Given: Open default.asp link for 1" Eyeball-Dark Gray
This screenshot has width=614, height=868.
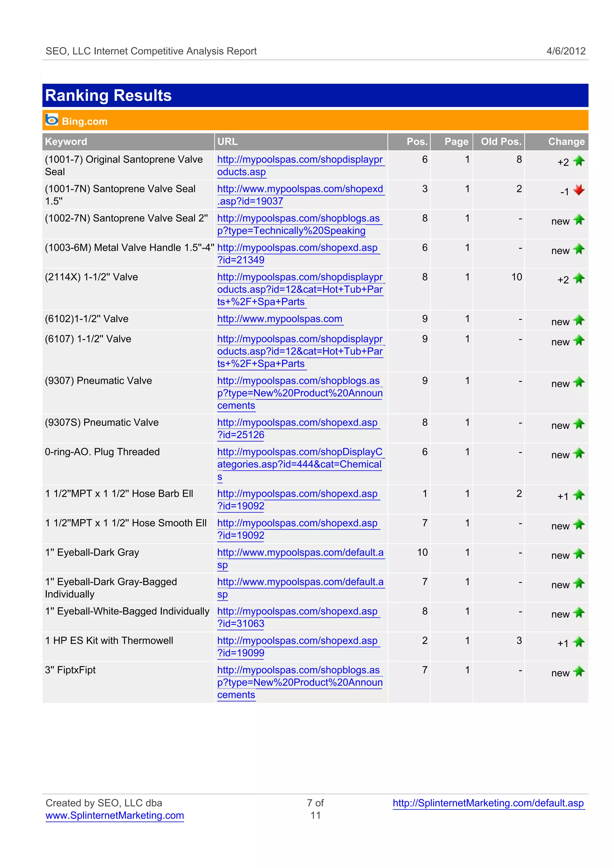Looking at the screenshot, I should tap(301, 559).
